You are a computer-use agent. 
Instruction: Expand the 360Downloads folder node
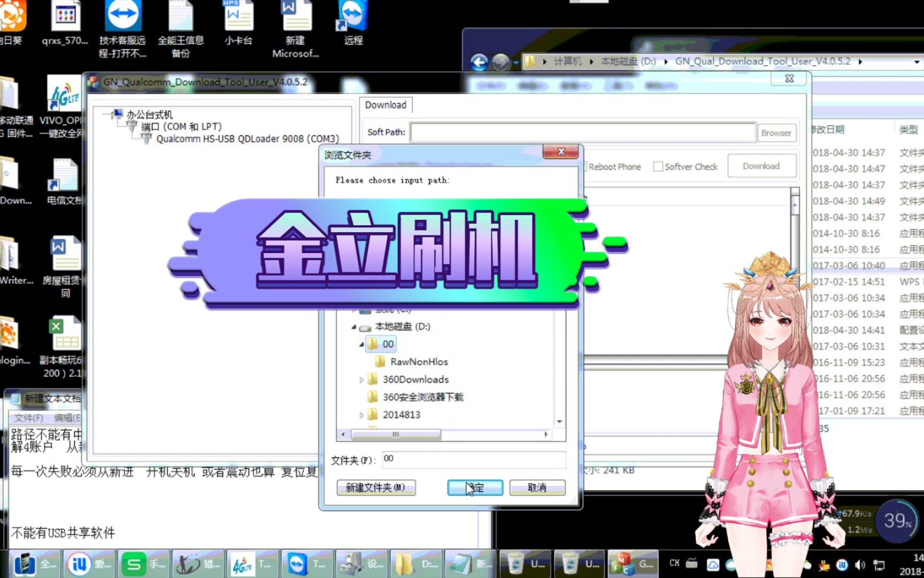coord(361,379)
